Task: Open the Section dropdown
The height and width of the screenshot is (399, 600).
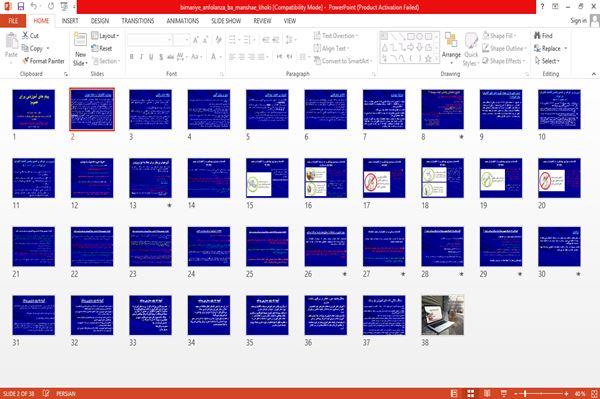Action: click(106, 61)
